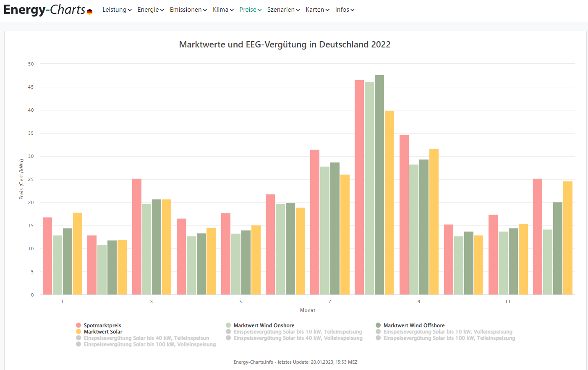Enable Einspeisevergütung Solar bis 40 kW Volleinspeisung series

point(298,338)
